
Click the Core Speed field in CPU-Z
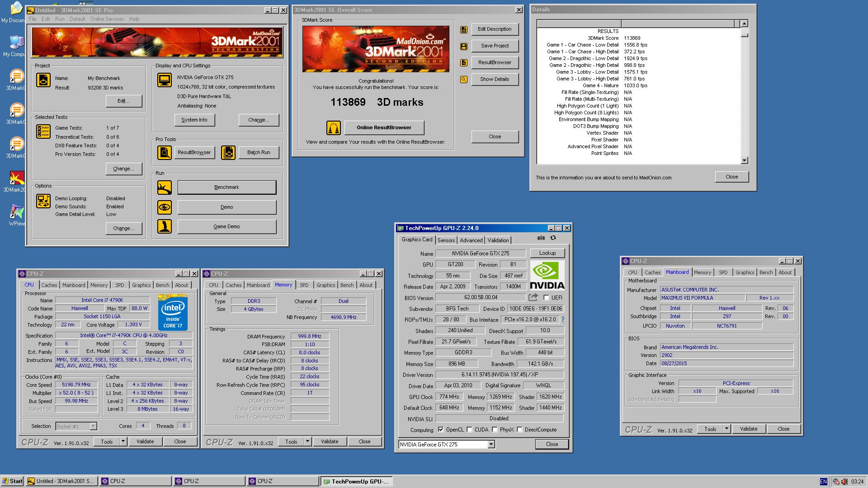click(76, 385)
